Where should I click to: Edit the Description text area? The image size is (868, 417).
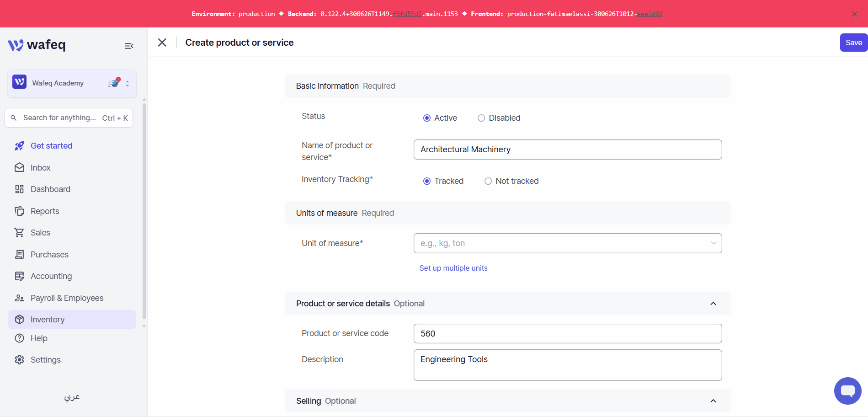click(568, 365)
